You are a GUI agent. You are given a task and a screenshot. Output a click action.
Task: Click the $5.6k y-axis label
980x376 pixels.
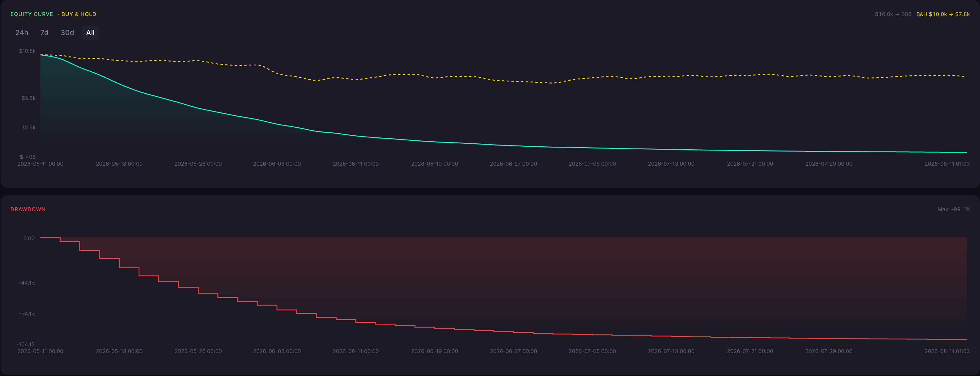pos(29,98)
